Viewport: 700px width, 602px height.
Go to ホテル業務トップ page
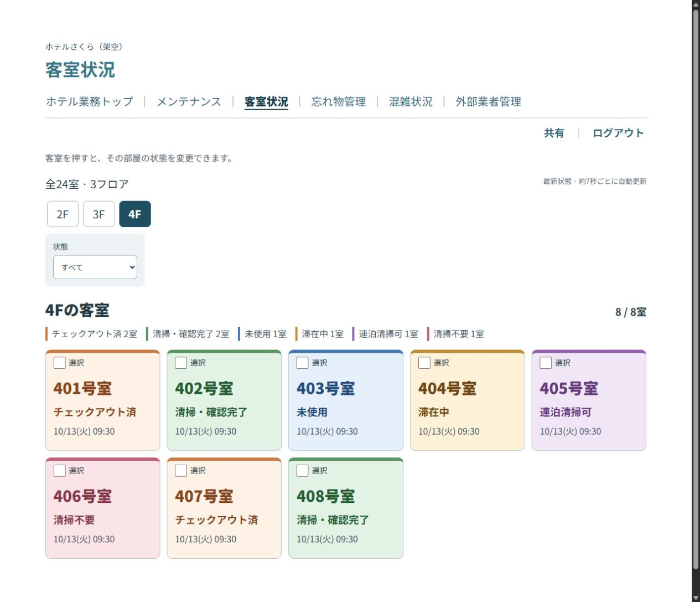point(90,102)
